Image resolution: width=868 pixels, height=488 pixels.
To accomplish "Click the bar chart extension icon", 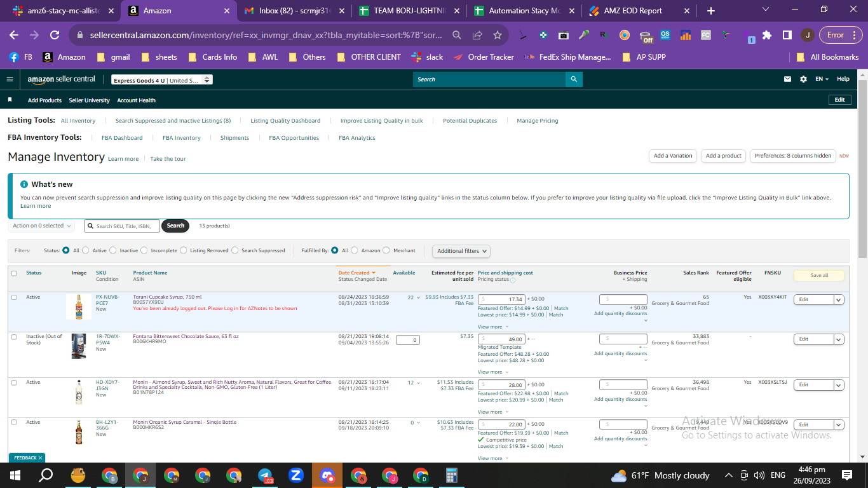I will point(686,36).
